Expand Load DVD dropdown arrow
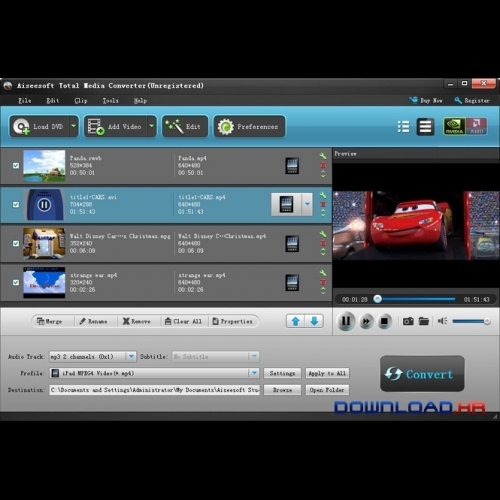500x500 pixels. [x=74, y=126]
